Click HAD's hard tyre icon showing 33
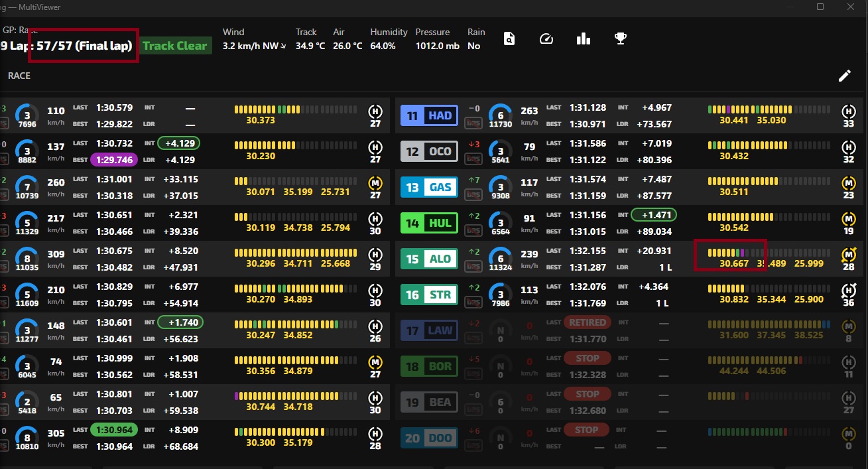This screenshot has width=868, height=469. pyautogui.click(x=849, y=111)
